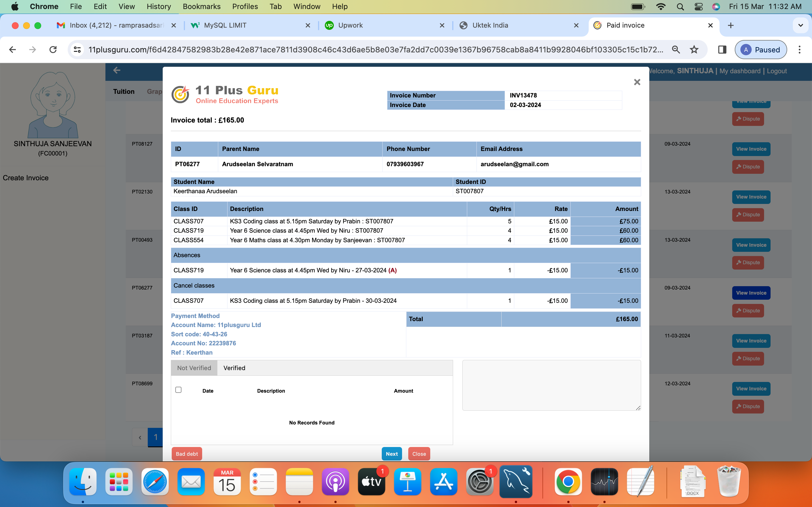The width and height of the screenshot is (812, 507).
Task: Close the invoice modal with X icon
Action: [x=637, y=82]
